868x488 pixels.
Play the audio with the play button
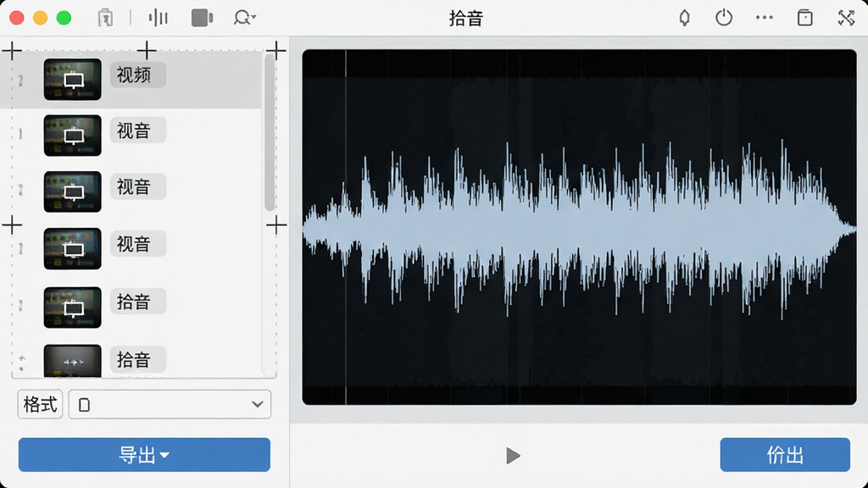point(513,456)
